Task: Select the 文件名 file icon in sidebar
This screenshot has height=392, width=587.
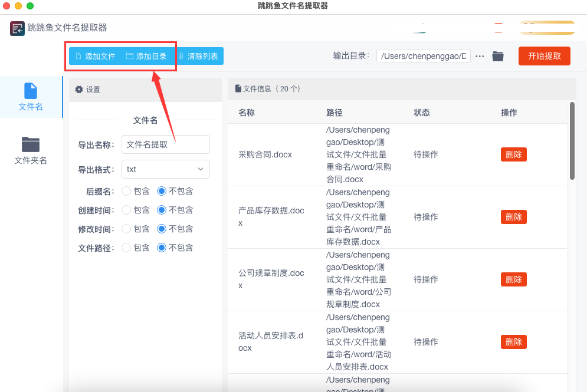Action: coord(31,91)
